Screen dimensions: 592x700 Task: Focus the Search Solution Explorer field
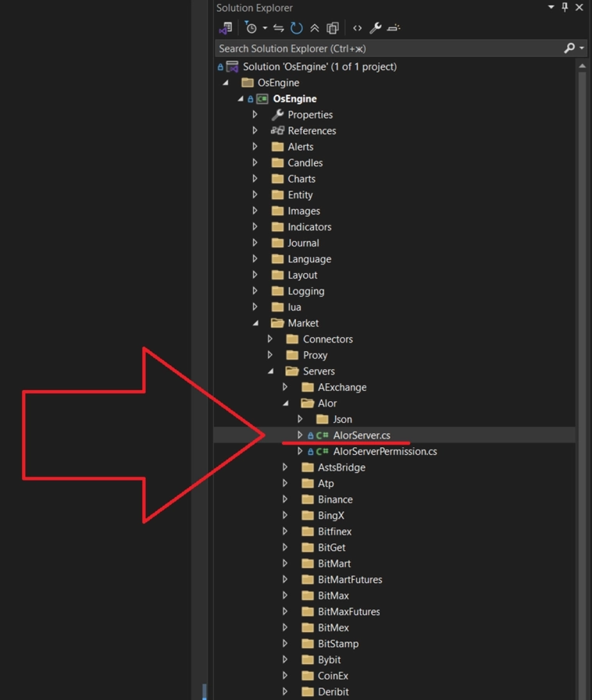pos(389,48)
